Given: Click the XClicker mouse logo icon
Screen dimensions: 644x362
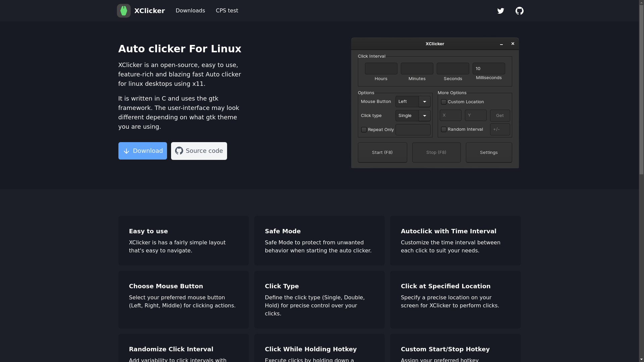Looking at the screenshot, I should pyautogui.click(x=123, y=11).
